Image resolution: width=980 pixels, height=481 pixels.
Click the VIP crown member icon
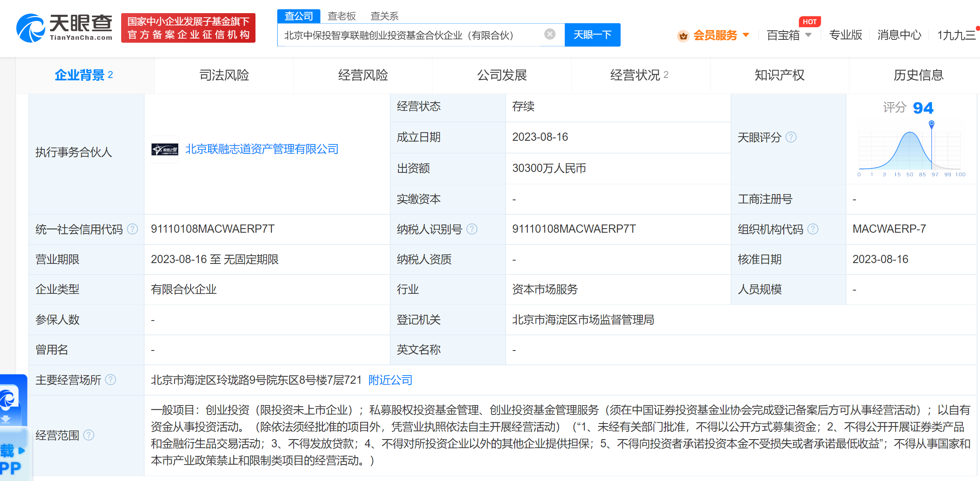(683, 36)
